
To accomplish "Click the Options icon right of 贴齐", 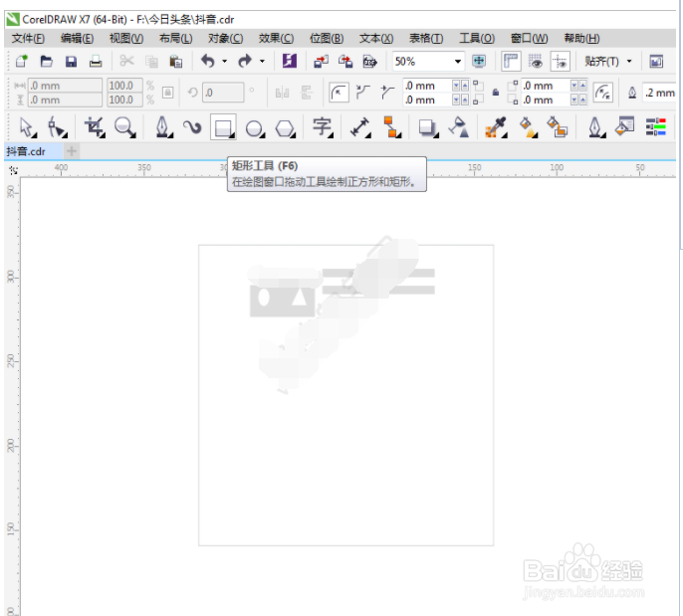I will tap(656, 62).
